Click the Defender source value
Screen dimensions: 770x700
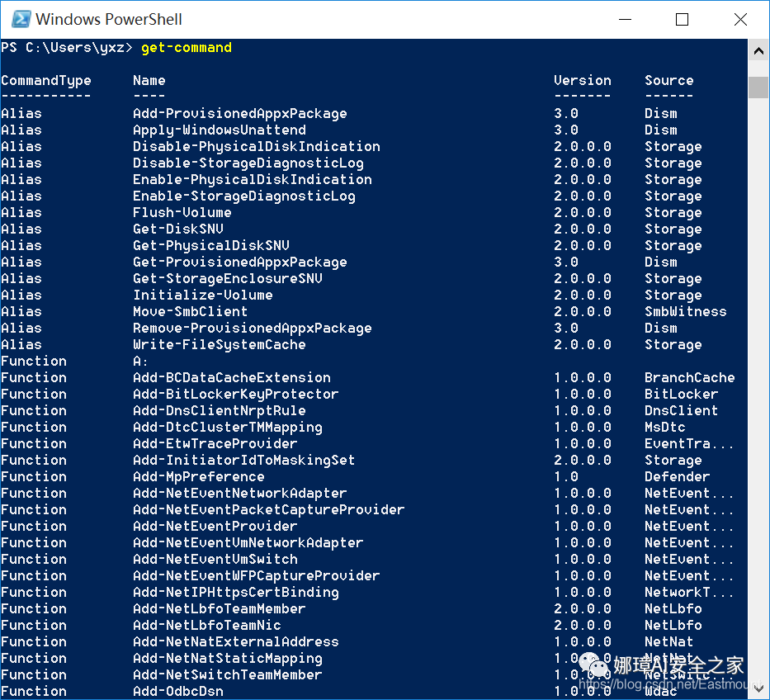[x=678, y=476]
